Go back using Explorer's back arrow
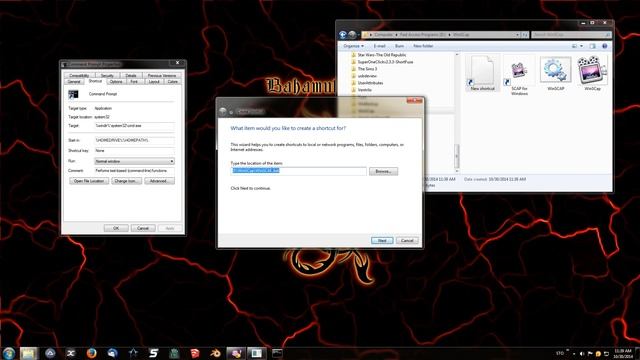640x360 pixels. pos(343,35)
